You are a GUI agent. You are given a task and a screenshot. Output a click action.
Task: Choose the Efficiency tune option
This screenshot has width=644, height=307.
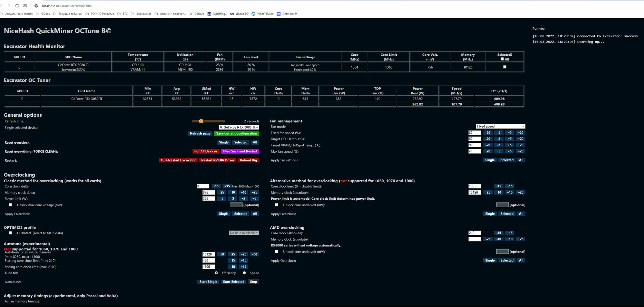(216, 273)
